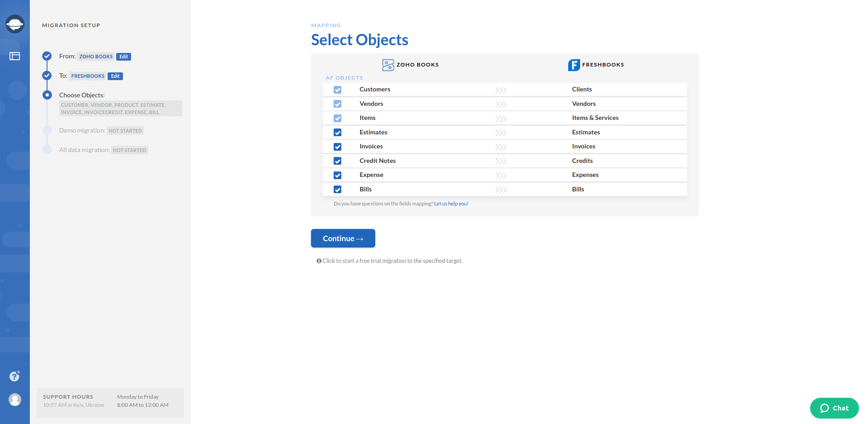Click the arrows icon in Bills row

(x=500, y=190)
